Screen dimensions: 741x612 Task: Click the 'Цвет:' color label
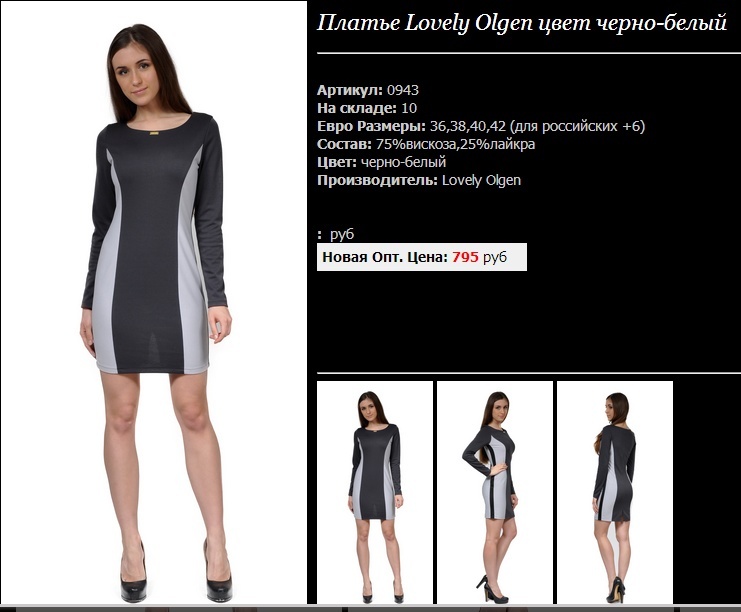pyautogui.click(x=337, y=162)
